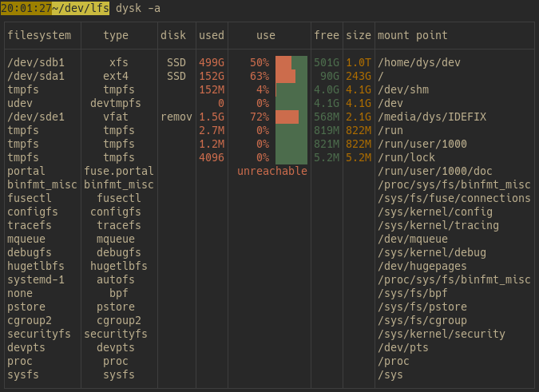The height and width of the screenshot is (392, 539).
Task: Click the systemd-1 filesystem entry
Action: click(x=36, y=279)
